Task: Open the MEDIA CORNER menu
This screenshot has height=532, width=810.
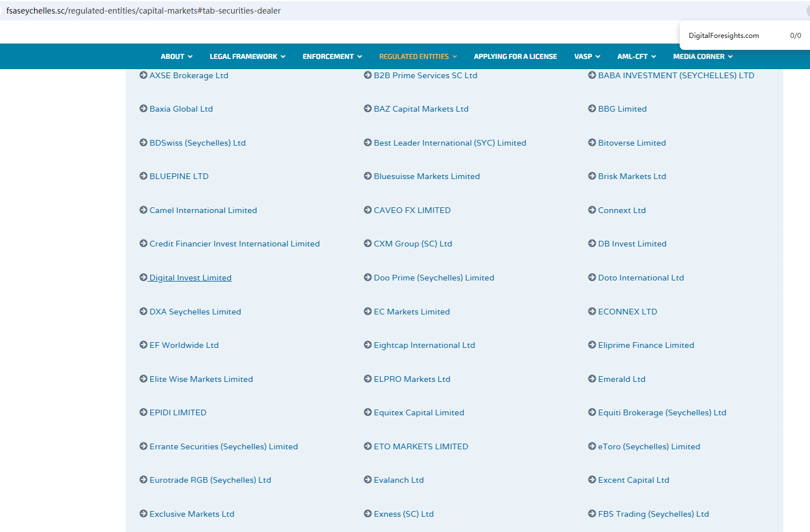Action: click(x=703, y=57)
